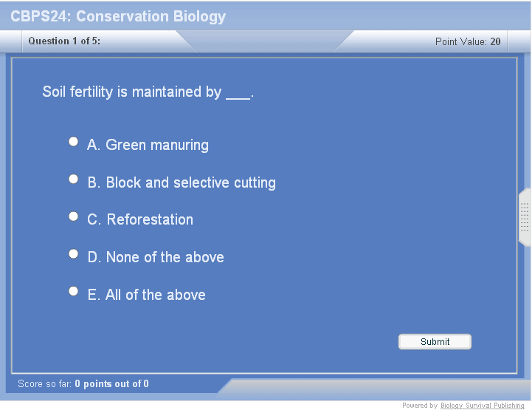Mark option C radio button
Image resolution: width=532 pixels, height=410 pixels.
click(73, 216)
